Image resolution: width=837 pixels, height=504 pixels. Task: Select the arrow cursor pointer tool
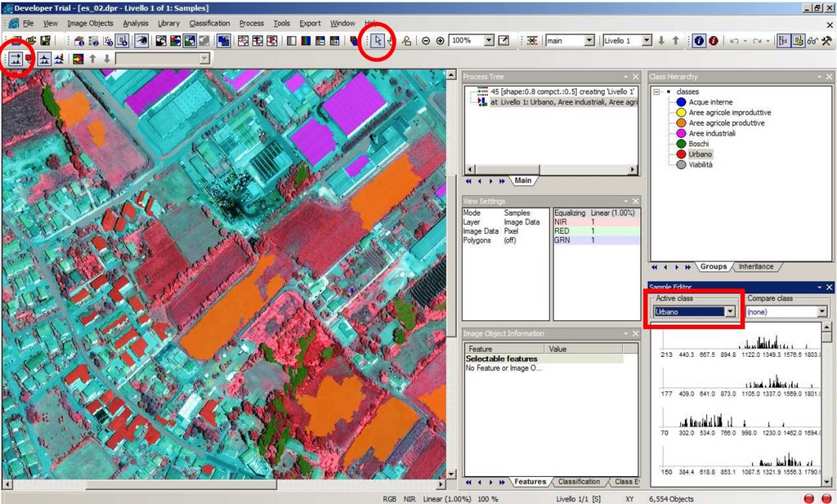(x=378, y=40)
